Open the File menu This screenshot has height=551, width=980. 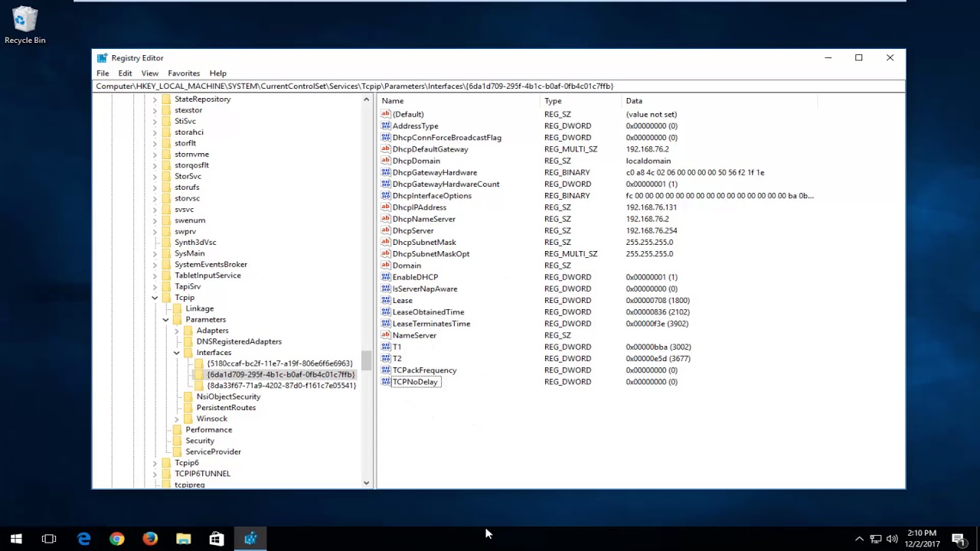(103, 73)
